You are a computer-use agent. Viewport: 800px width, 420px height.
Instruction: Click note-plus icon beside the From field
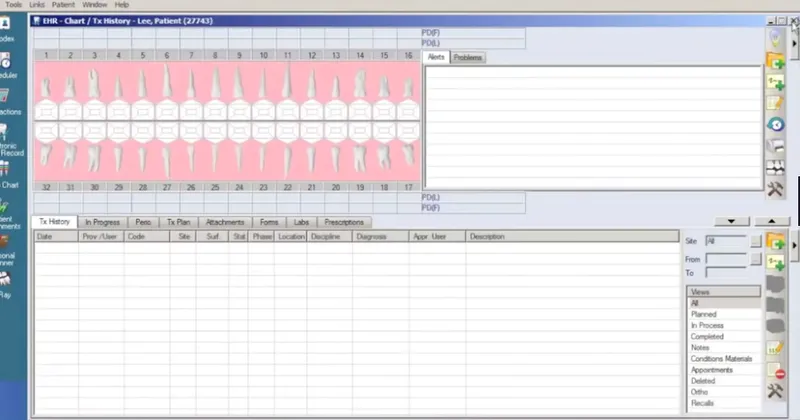(776, 263)
